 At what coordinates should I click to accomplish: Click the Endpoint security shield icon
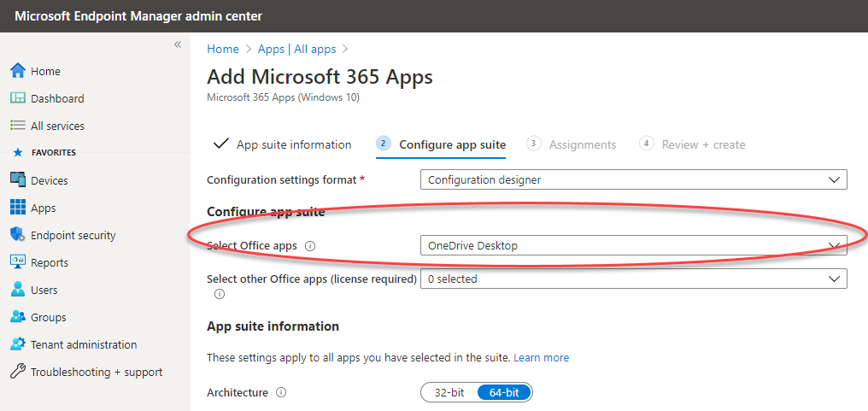(18, 235)
